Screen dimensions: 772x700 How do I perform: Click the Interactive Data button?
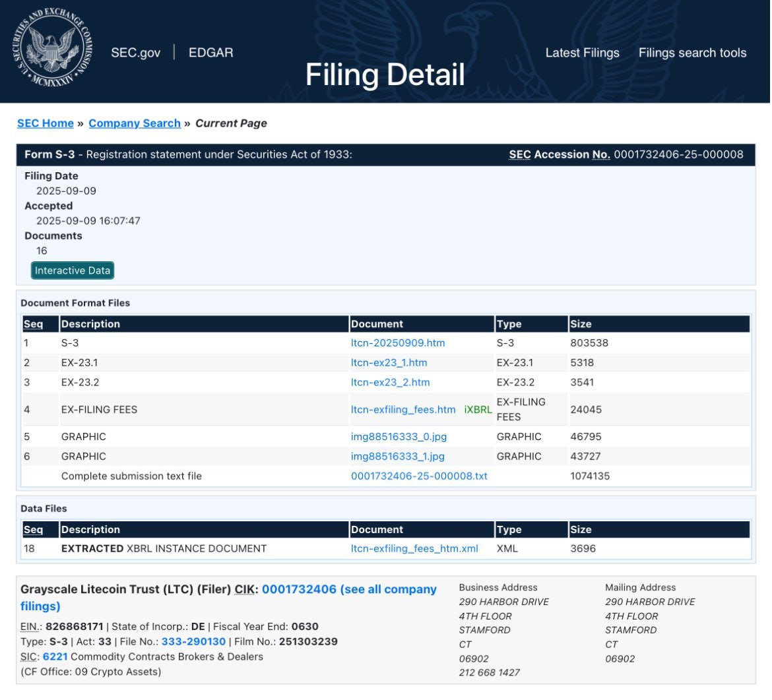[x=73, y=270]
